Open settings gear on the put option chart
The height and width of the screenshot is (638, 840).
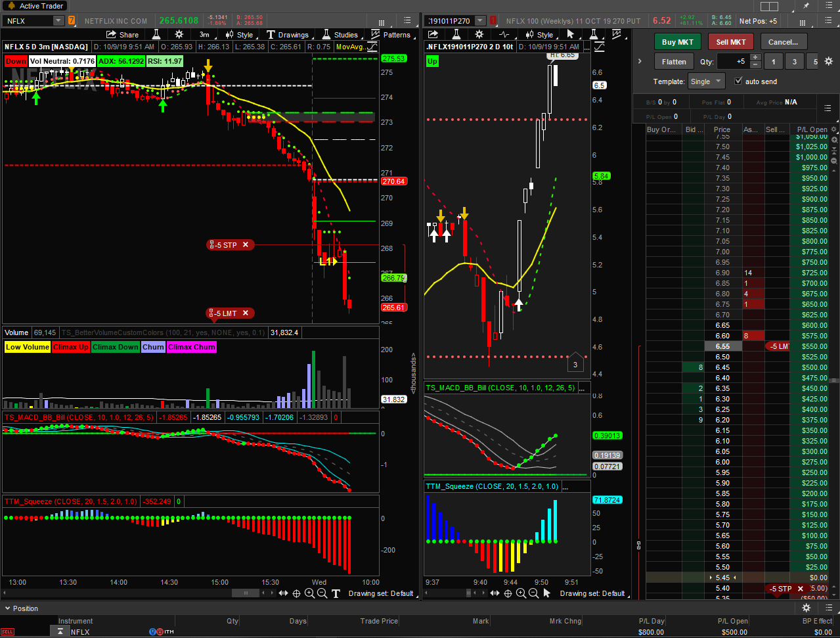479,34
